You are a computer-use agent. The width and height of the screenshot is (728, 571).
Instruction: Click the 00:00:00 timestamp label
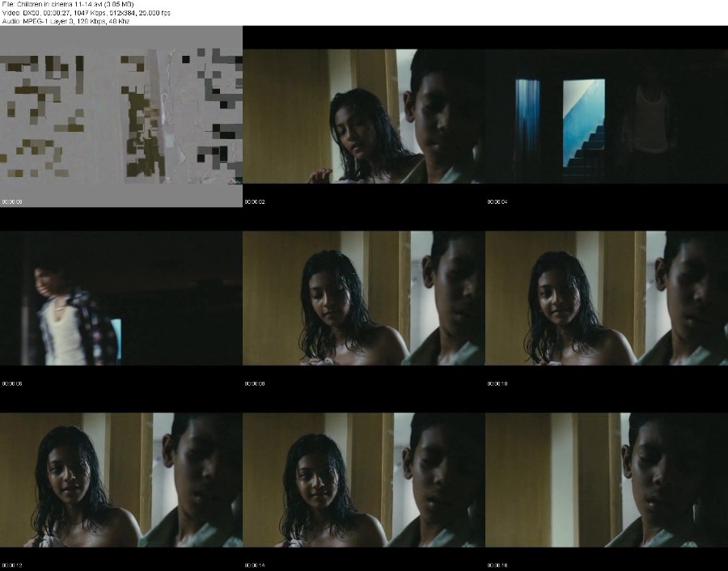[12, 202]
